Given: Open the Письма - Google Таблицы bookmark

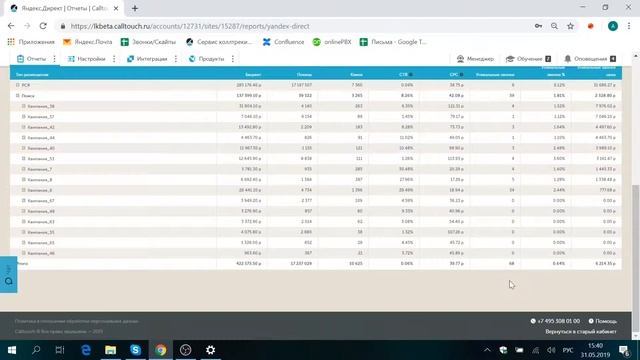Looking at the screenshot, I should [x=393, y=42].
